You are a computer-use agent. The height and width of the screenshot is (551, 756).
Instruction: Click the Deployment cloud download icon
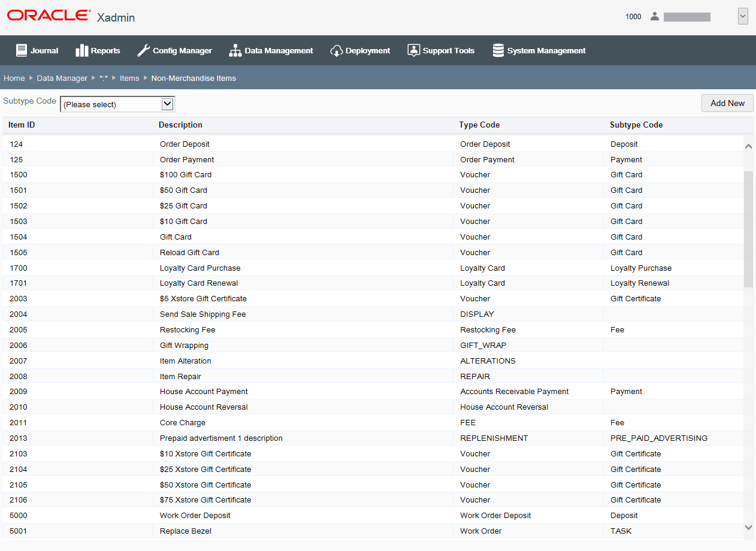(x=336, y=50)
